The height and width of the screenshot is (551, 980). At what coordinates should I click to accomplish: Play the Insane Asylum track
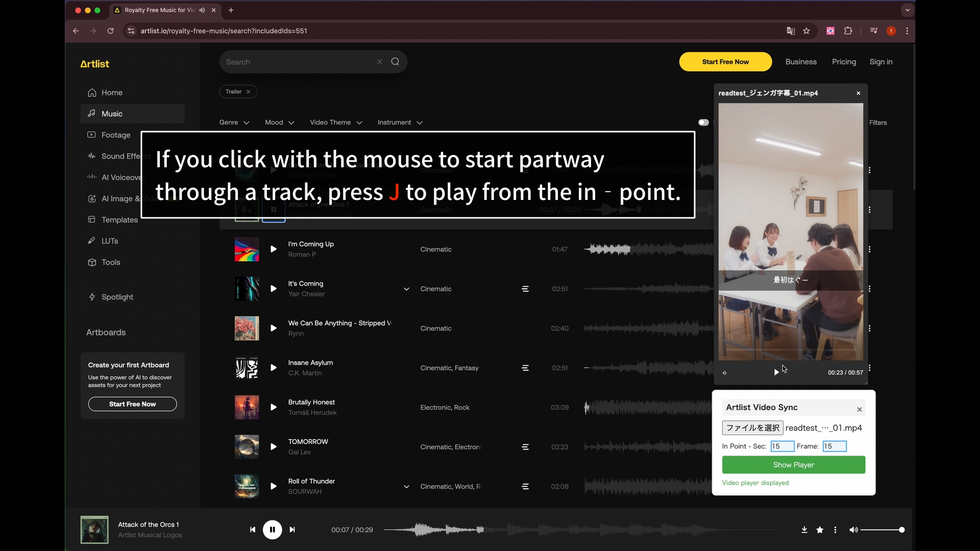pos(274,368)
